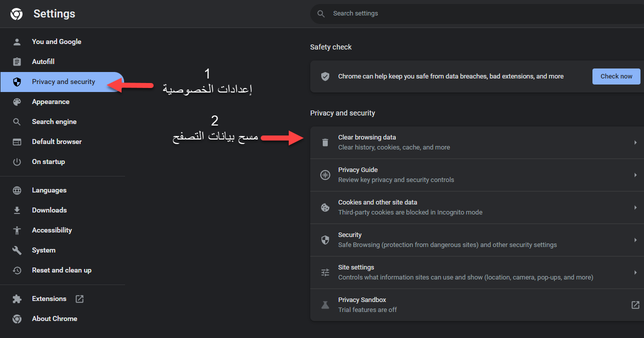644x338 pixels.
Task: Click the Extensions puzzle piece icon
Action: [17, 299]
